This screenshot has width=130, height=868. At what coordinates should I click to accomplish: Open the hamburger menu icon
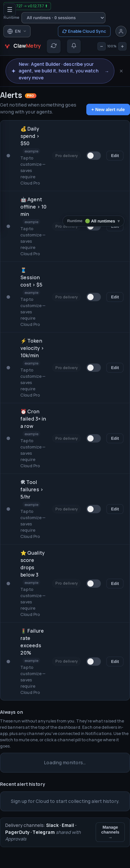[10, 9]
